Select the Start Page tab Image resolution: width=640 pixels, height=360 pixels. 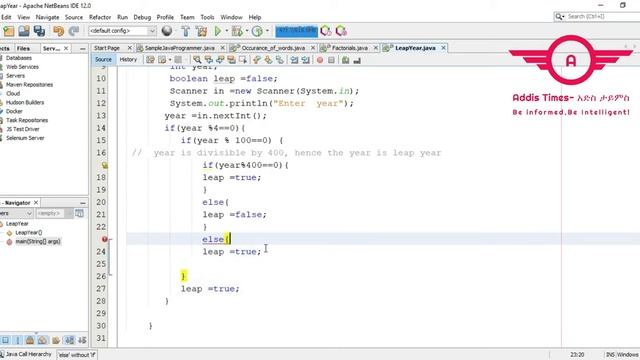[x=107, y=48]
